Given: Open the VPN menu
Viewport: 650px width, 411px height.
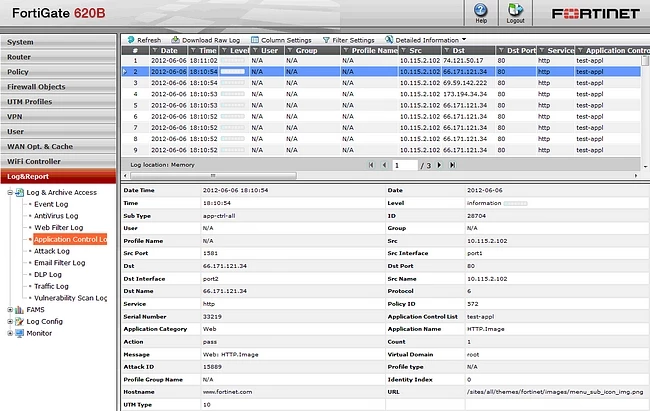Looking at the screenshot, I should tap(58, 117).
